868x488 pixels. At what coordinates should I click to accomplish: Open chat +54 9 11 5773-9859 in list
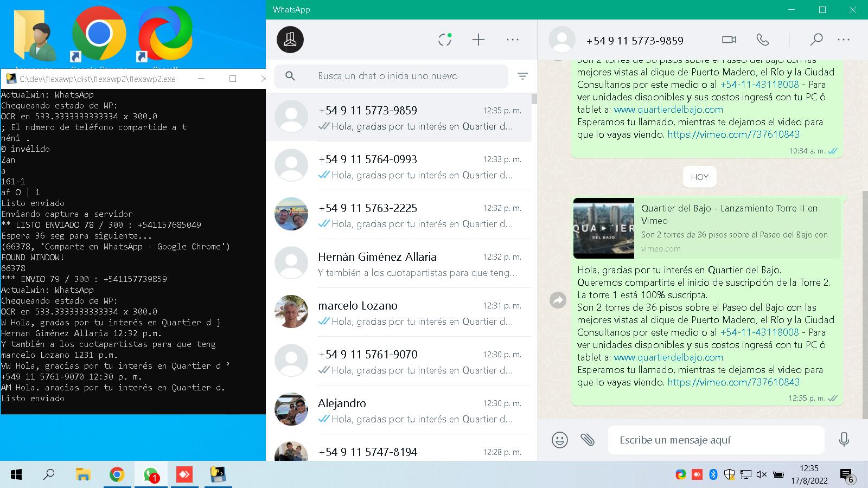coord(399,117)
